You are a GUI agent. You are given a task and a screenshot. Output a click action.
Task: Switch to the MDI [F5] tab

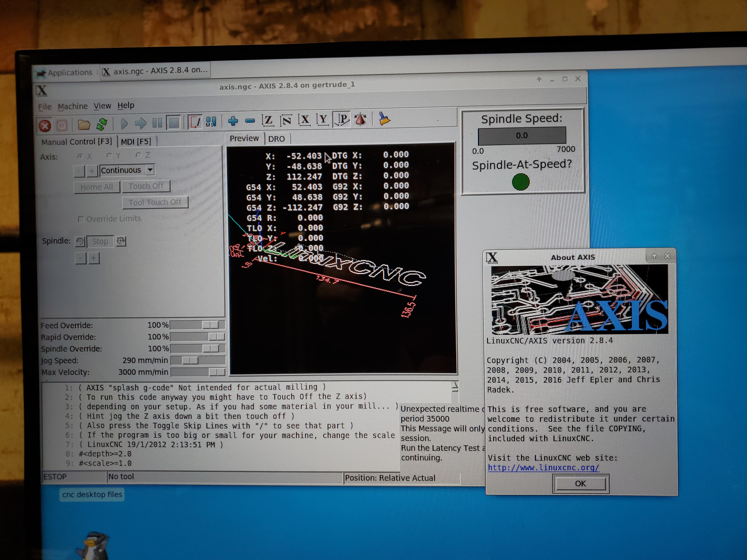tap(136, 141)
